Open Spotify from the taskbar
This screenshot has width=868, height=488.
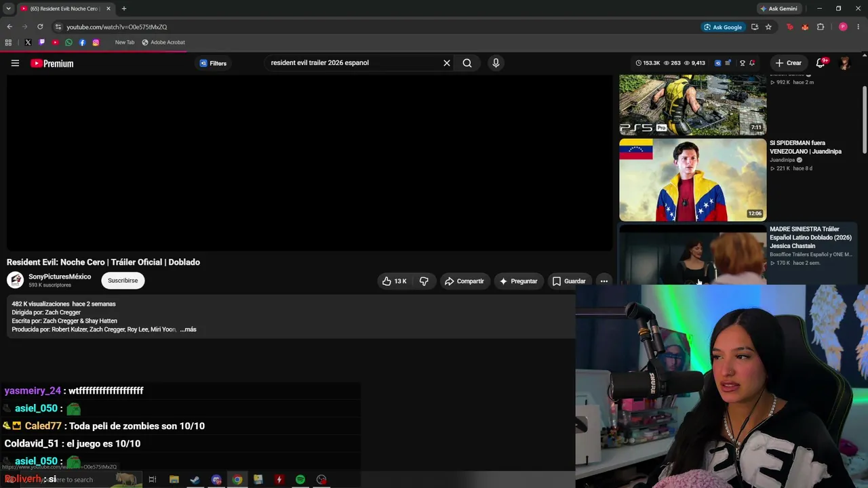coord(300,480)
